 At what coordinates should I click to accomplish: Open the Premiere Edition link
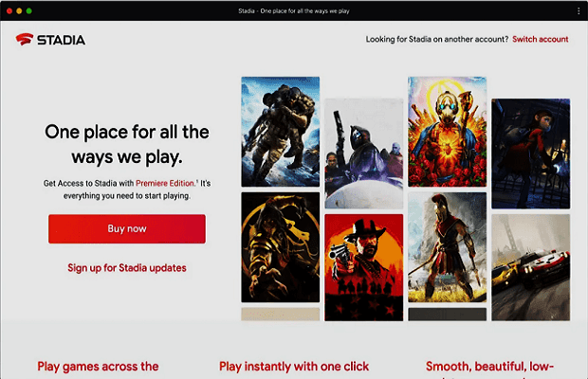[165, 181]
